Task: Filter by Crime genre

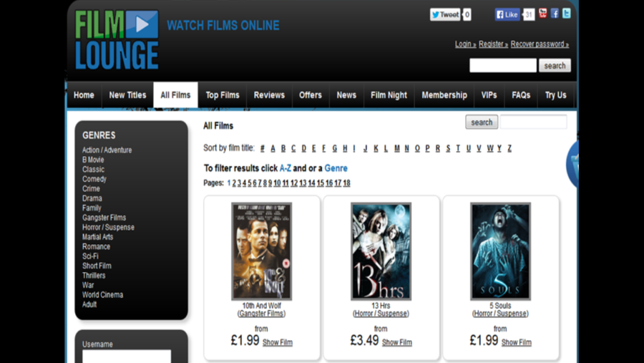Action: tap(91, 189)
